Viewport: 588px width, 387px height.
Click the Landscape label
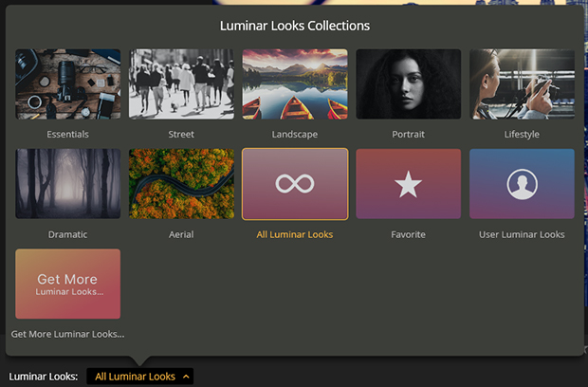coord(295,135)
